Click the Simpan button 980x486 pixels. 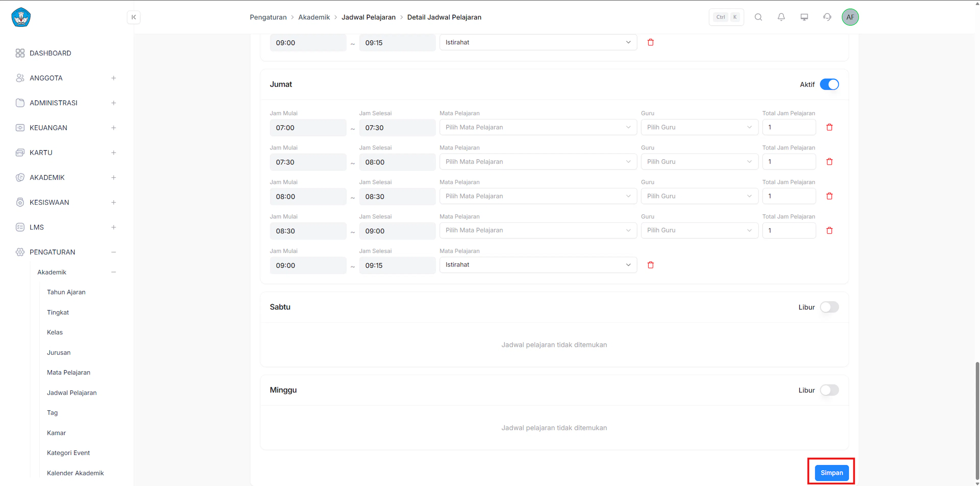[831, 473]
